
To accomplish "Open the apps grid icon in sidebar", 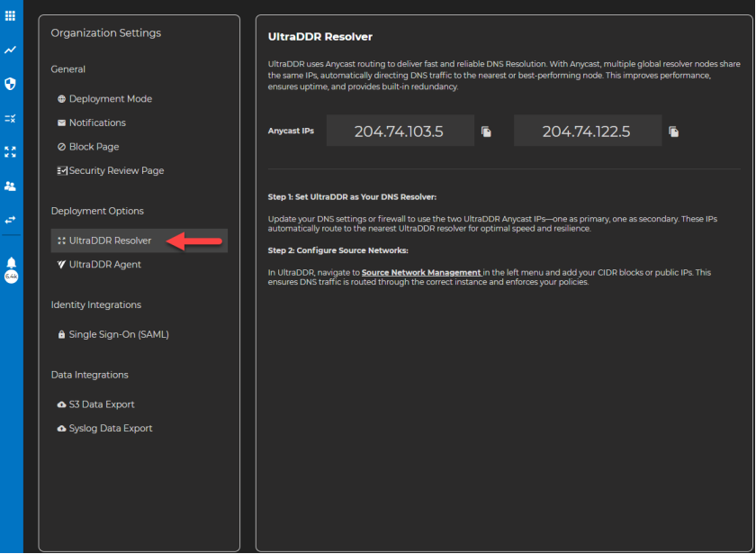I will [x=11, y=15].
